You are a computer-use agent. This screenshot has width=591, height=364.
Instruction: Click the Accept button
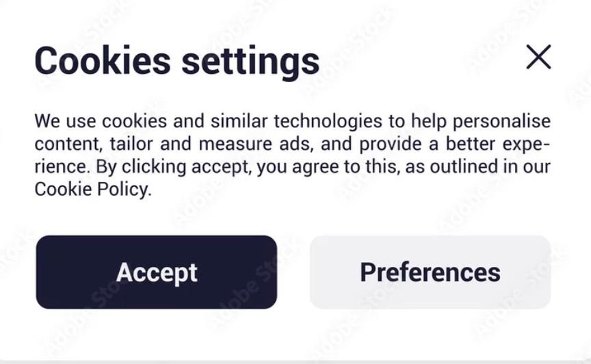pos(157,272)
